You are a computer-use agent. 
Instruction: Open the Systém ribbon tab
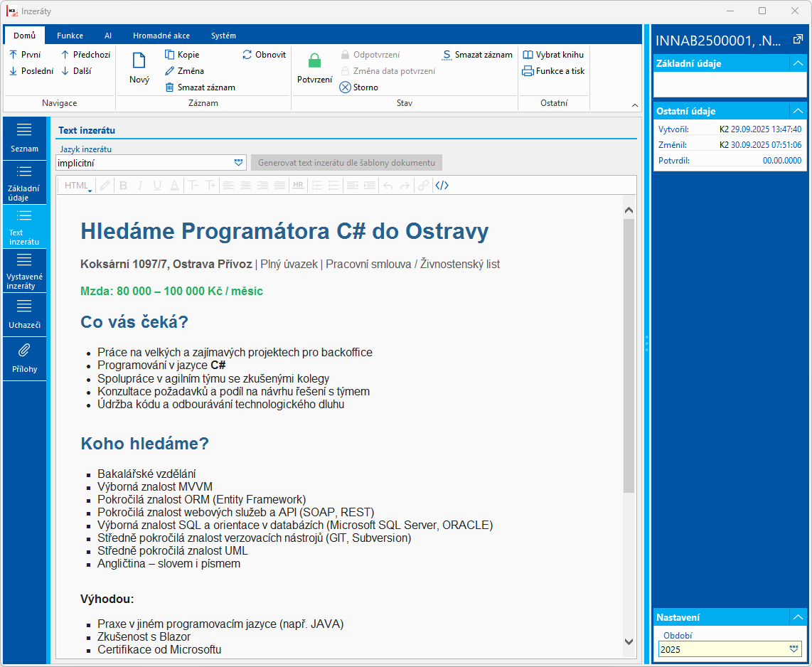(223, 36)
